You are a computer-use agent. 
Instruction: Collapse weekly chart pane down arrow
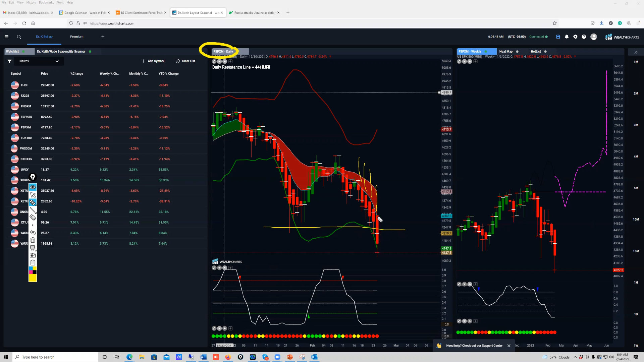coord(465,61)
